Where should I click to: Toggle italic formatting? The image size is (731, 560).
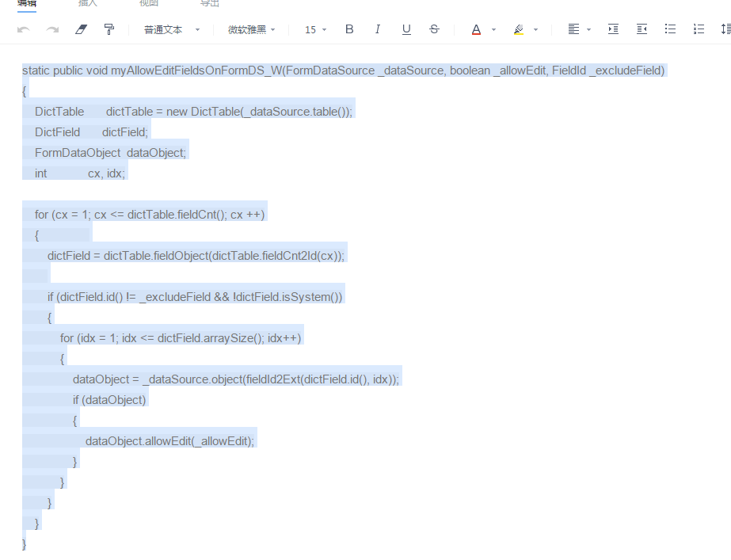[x=378, y=29]
